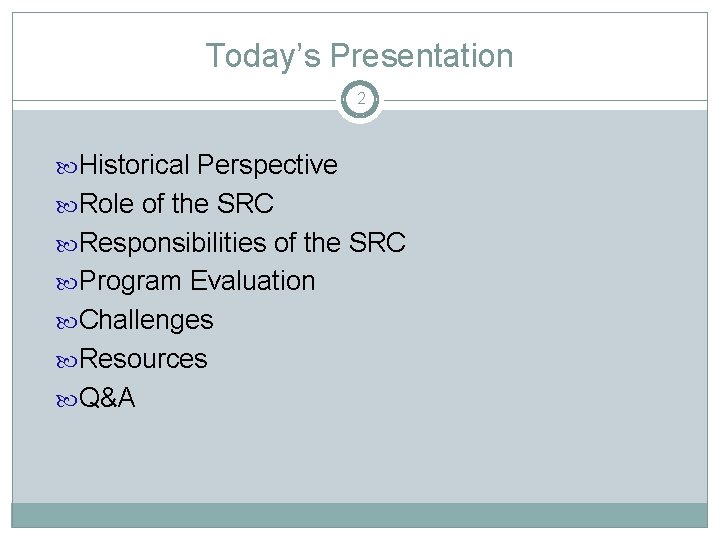Viewport: 720px width, 540px height.
Task: Select the Challenges text
Action: 146,321
